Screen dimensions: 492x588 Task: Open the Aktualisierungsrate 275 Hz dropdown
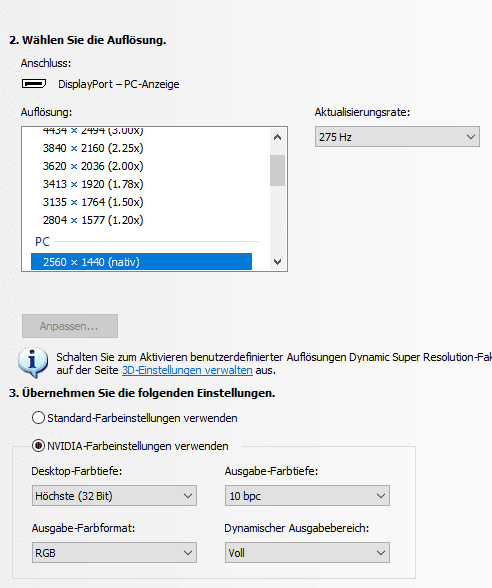(397, 137)
